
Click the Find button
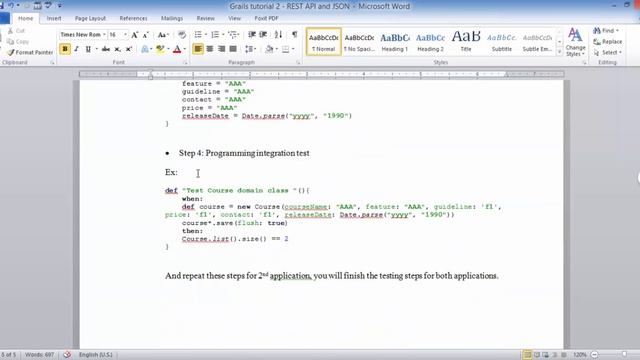pyautogui.click(x=606, y=31)
